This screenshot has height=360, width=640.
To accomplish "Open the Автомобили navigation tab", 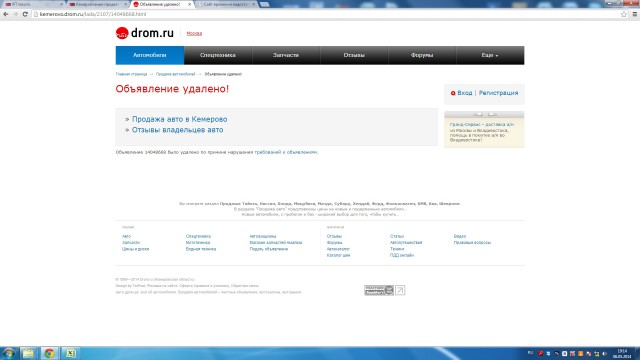I will pyautogui.click(x=150, y=55).
